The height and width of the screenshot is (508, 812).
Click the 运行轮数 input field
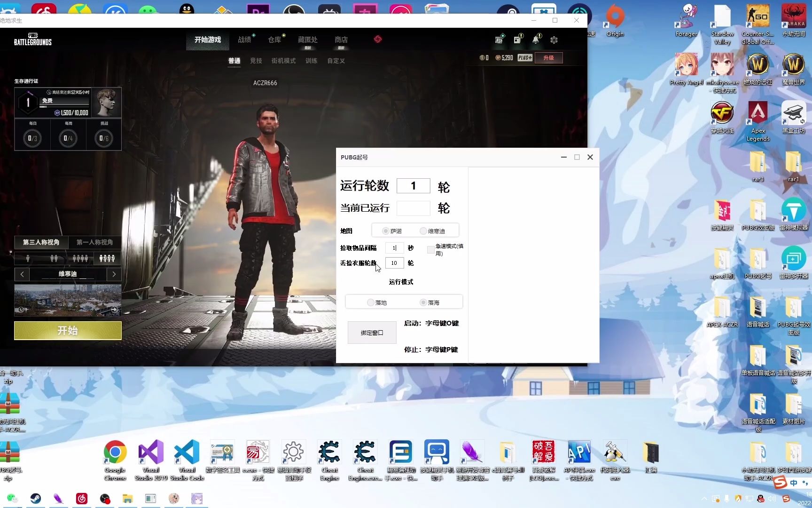click(x=414, y=186)
